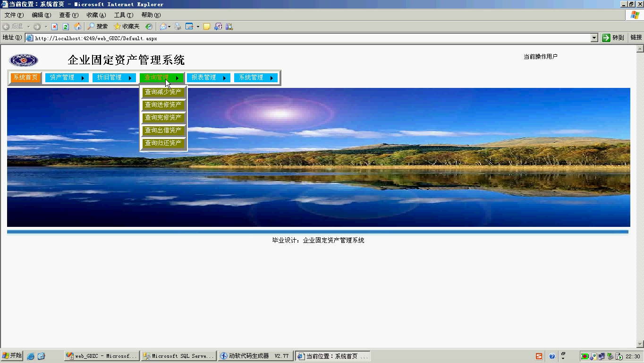Click the blue help question mark tray icon
Screen dimensions: 644x363
(x=551, y=356)
